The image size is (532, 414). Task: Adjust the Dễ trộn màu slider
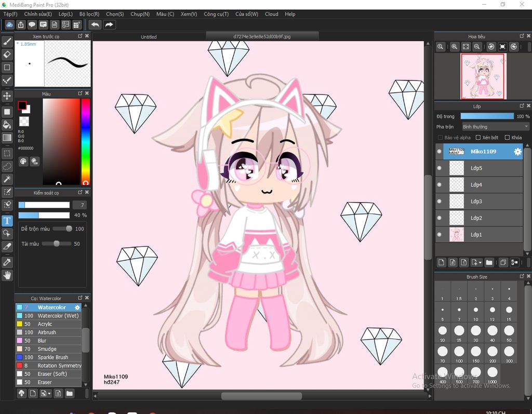coord(62,229)
